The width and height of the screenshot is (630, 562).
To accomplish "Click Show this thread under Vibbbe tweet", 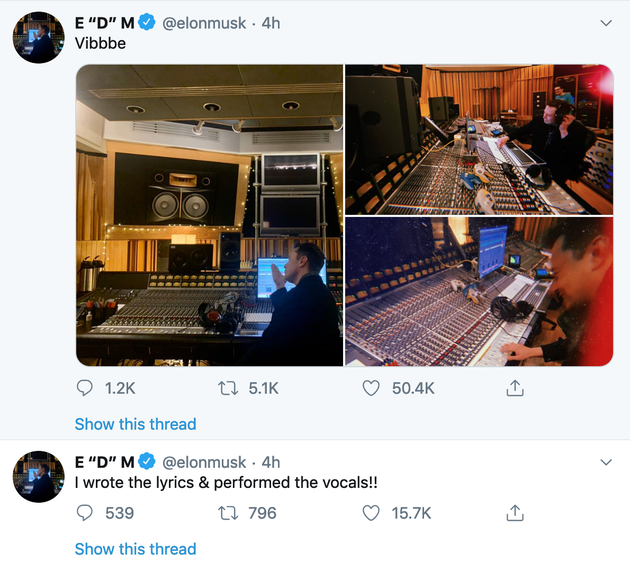I will tap(135, 424).
